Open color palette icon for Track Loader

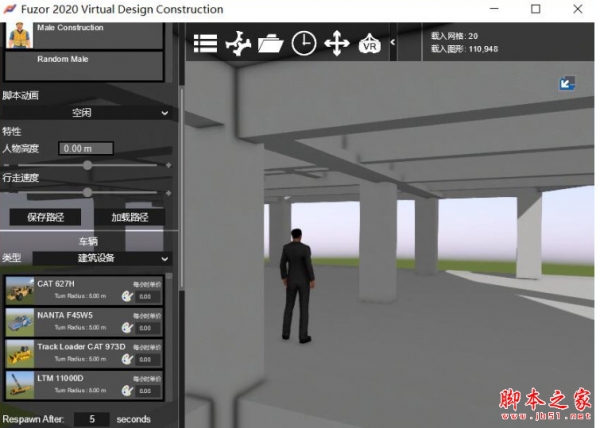[x=127, y=359]
